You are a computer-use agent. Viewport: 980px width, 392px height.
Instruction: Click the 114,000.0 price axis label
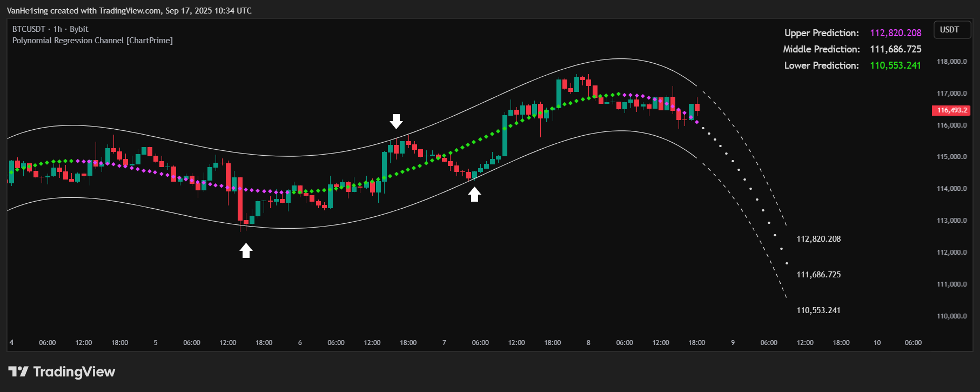point(952,189)
